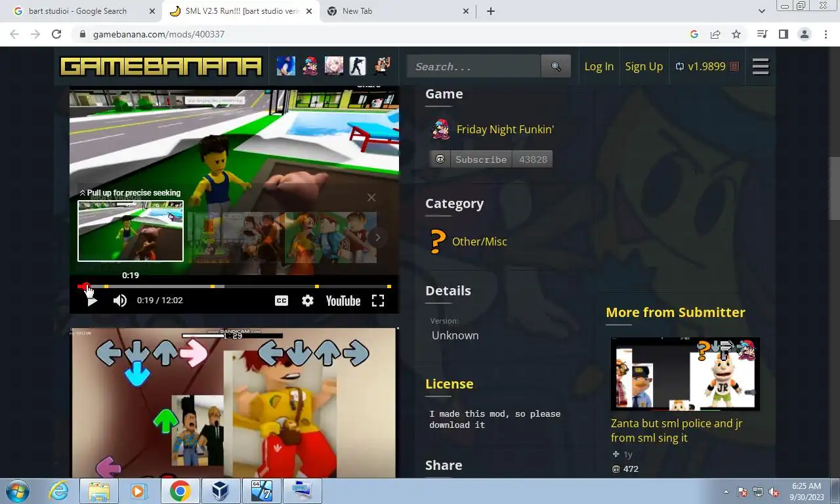
Task: Open the hamburger main menu
Action: (x=761, y=66)
